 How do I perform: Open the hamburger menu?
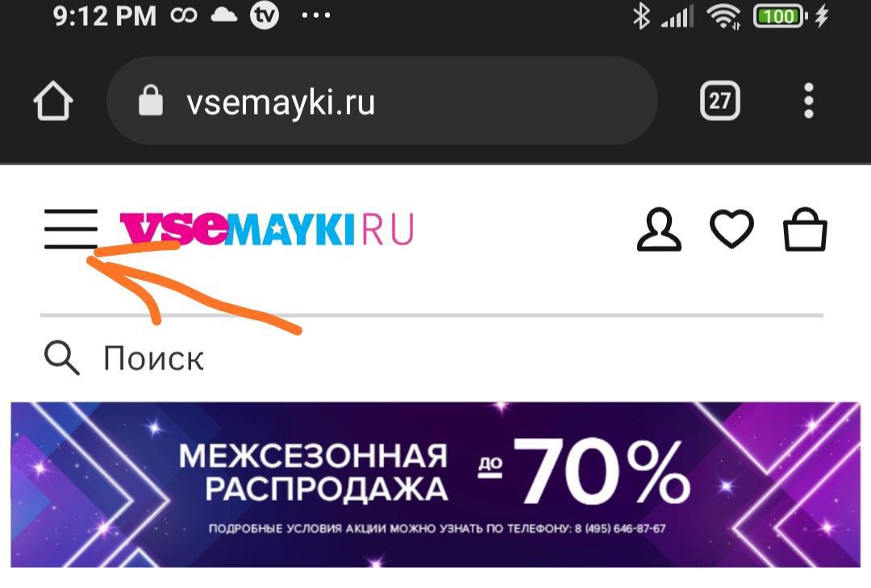coord(70,229)
